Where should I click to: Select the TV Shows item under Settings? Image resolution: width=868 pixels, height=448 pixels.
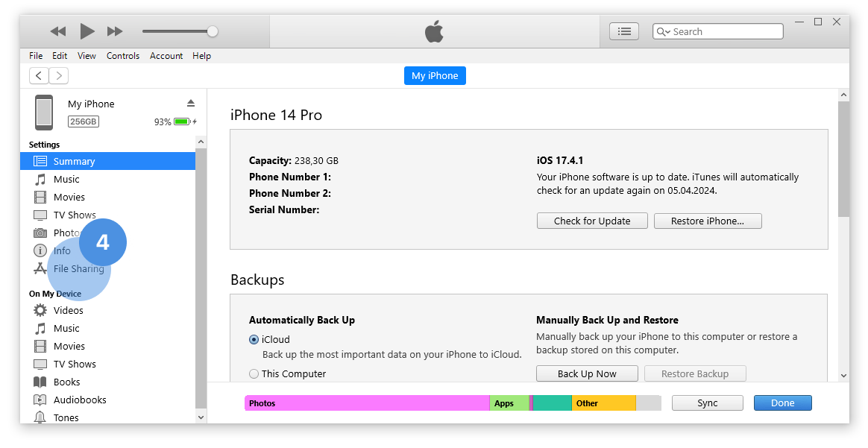(75, 215)
